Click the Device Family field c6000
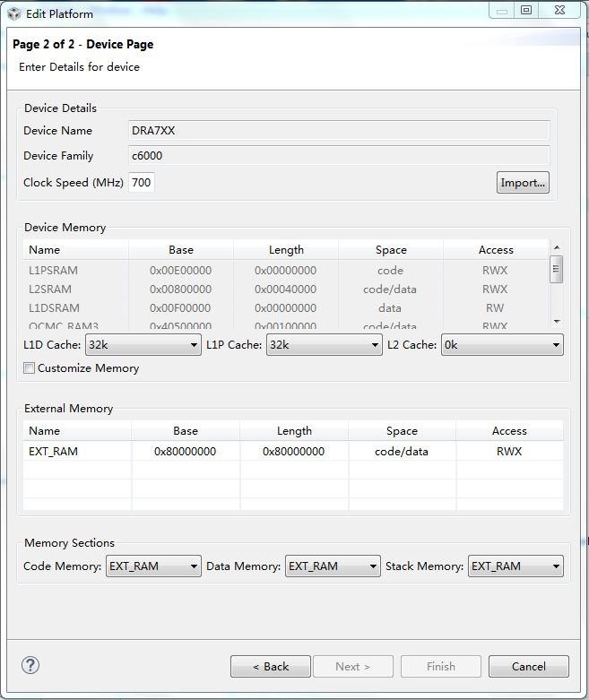The height and width of the screenshot is (700, 589). pyautogui.click(x=339, y=155)
